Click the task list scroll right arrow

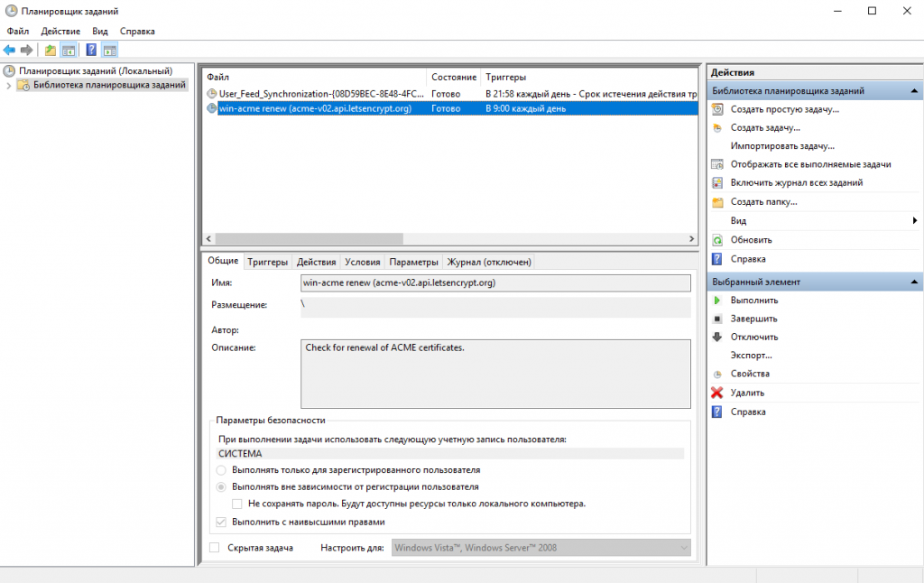point(692,239)
